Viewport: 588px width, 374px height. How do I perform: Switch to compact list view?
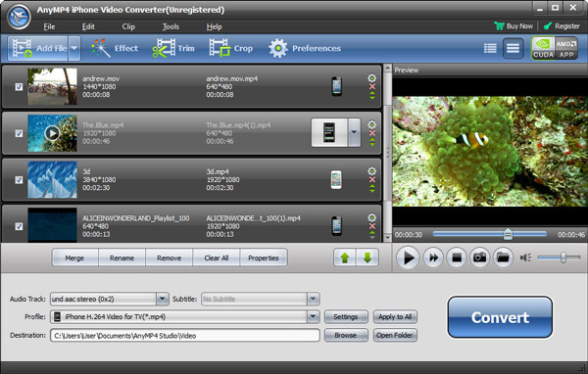(490, 48)
